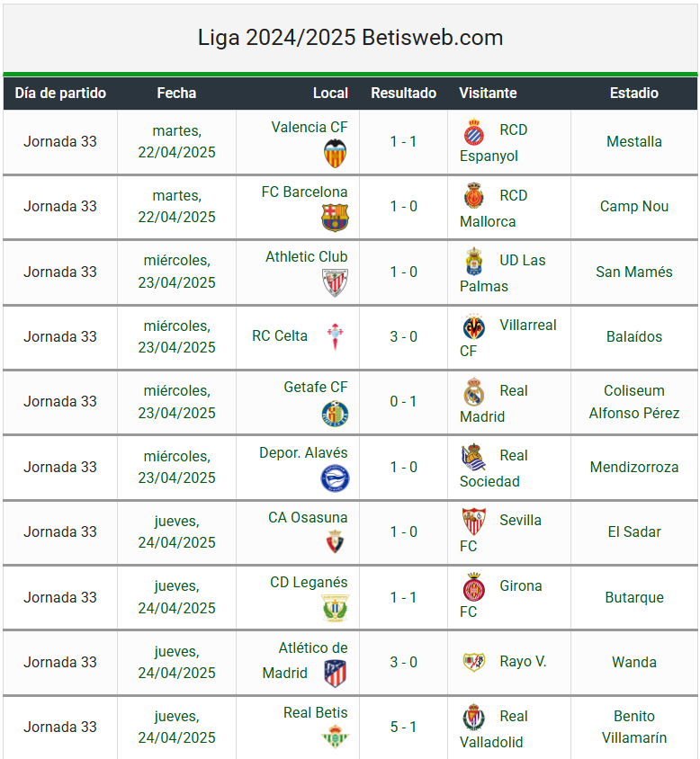Click the Real Betis crest icon

tap(335, 737)
